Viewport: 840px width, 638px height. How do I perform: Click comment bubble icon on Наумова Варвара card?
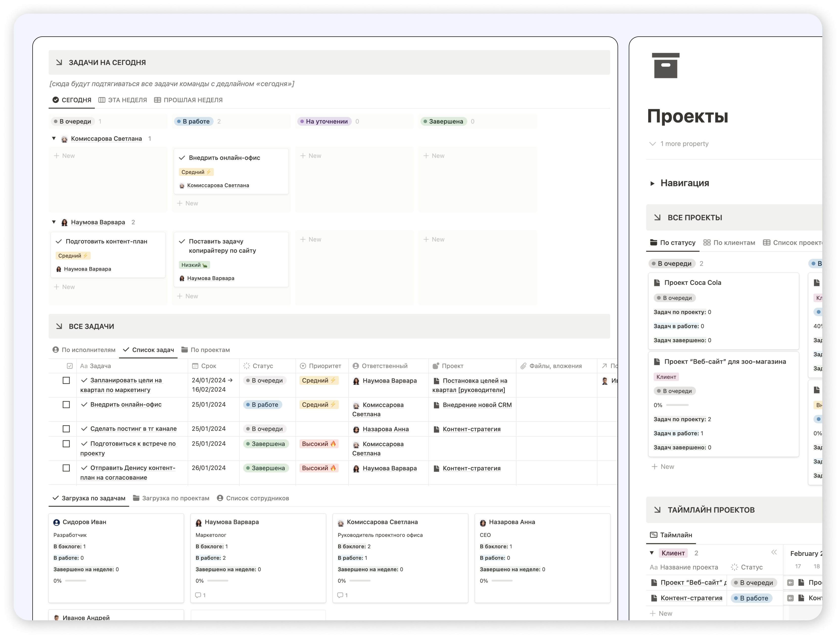click(198, 595)
